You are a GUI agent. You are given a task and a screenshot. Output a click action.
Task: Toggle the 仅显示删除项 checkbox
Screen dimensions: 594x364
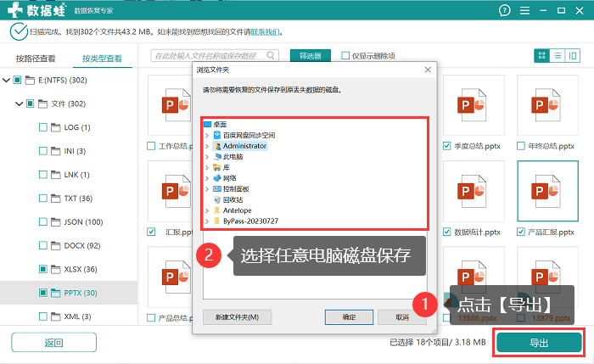(x=345, y=56)
